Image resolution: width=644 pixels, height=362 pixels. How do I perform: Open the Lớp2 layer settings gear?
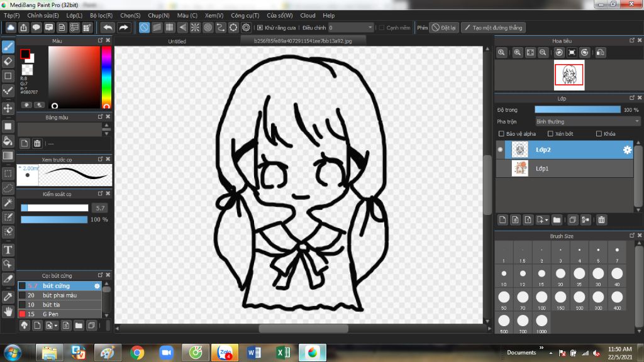pyautogui.click(x=627, y=150)
